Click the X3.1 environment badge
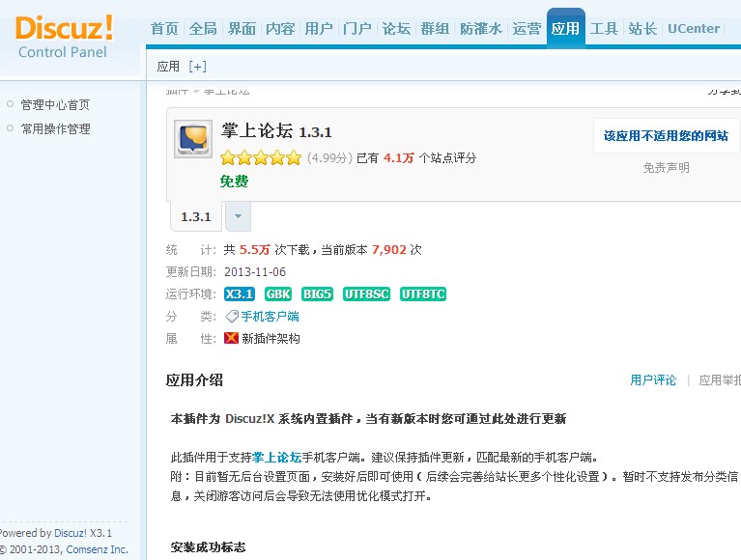741x560 pixels. coord(240,294)
